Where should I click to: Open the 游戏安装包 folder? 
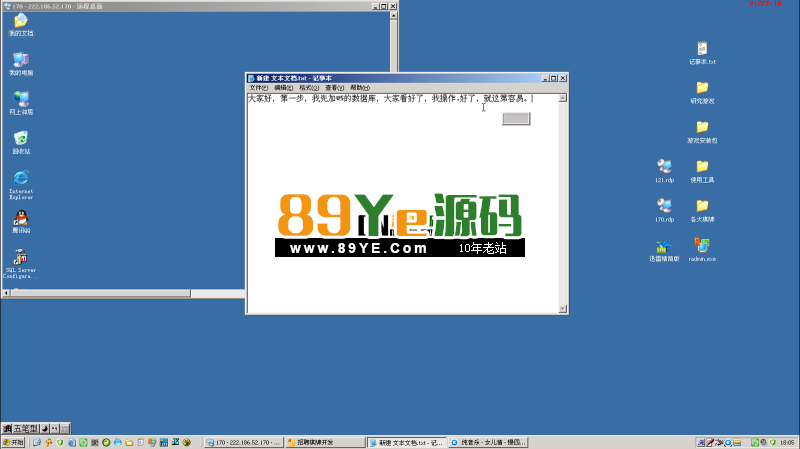[702, 127]
